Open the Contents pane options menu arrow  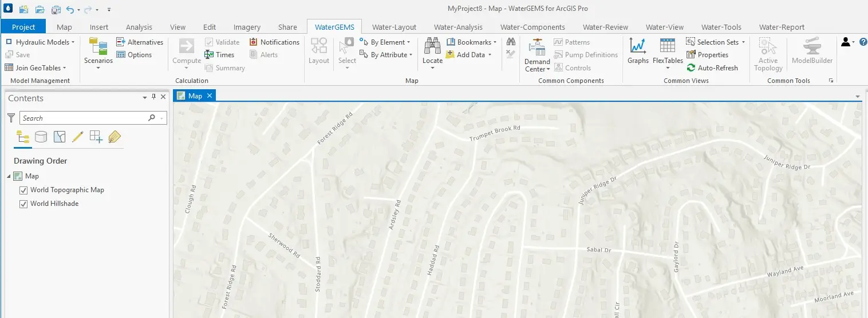[145, 98]
